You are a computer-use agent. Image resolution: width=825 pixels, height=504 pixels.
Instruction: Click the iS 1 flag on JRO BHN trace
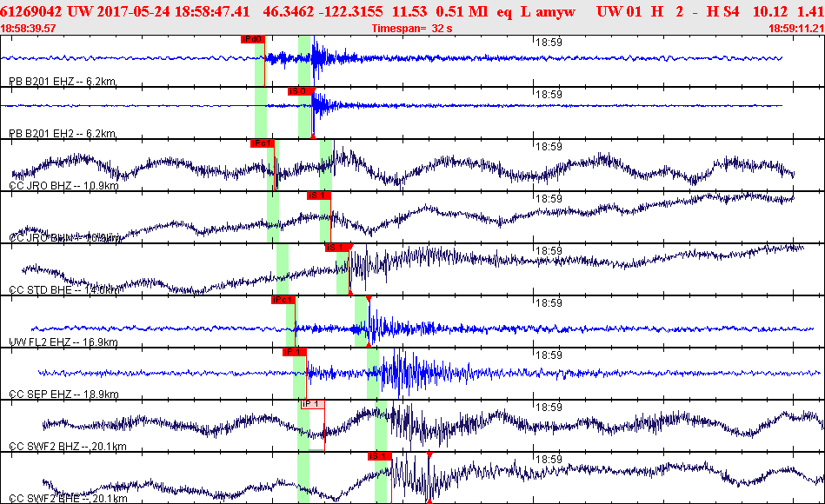[319, 196]
